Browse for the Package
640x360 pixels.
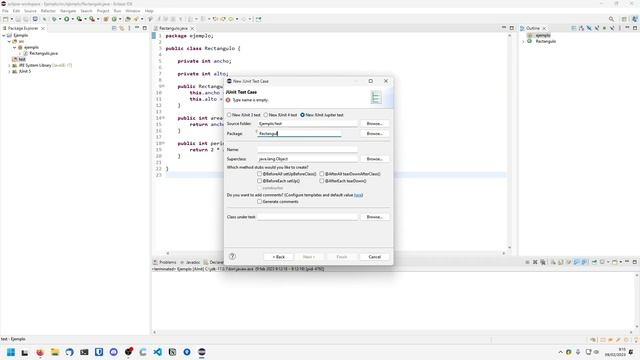374,133
